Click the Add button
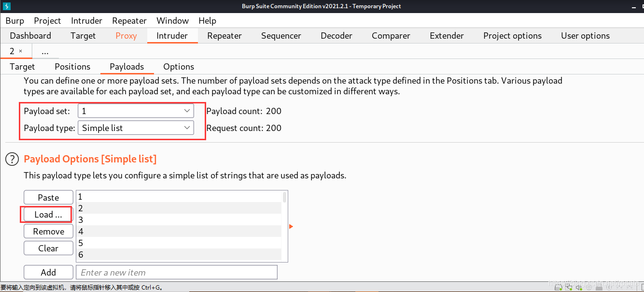 point(48,272)
